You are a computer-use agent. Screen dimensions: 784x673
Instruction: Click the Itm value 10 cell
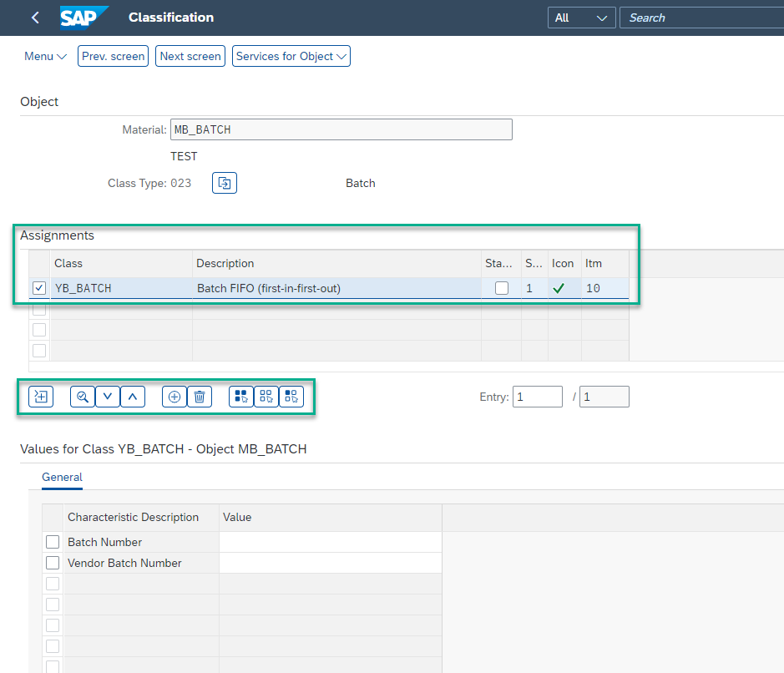(605, 289)
